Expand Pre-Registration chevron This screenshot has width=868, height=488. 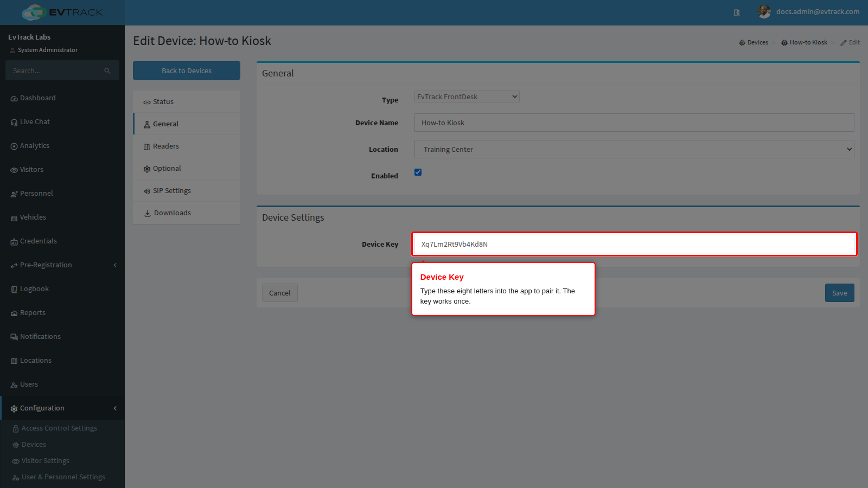click(115, 265)
